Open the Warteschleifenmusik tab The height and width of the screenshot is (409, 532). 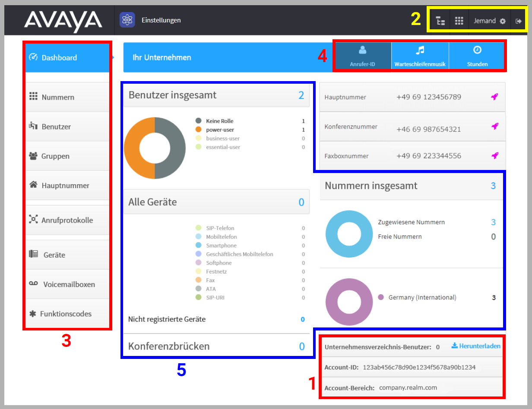tap(420, 57)
